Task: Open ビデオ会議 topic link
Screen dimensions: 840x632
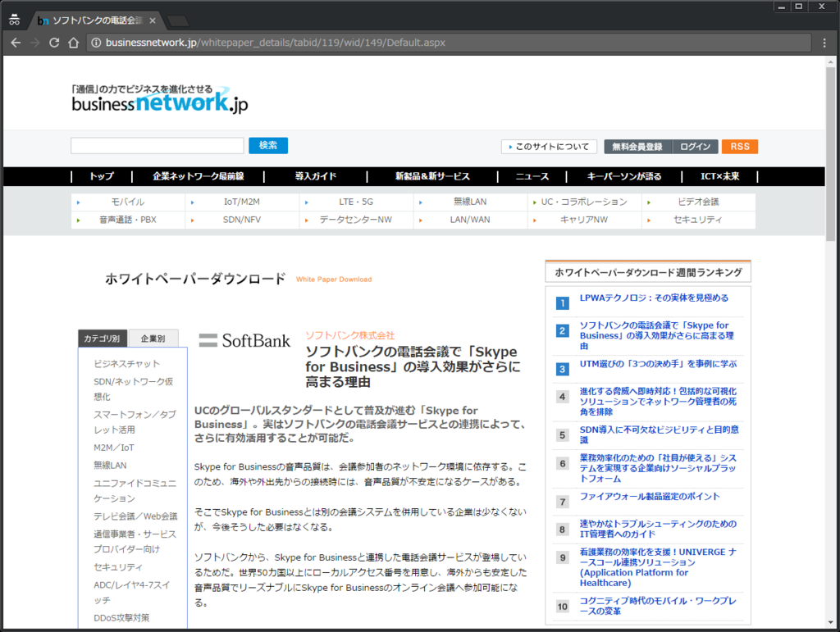Action: tap(698, 202)
